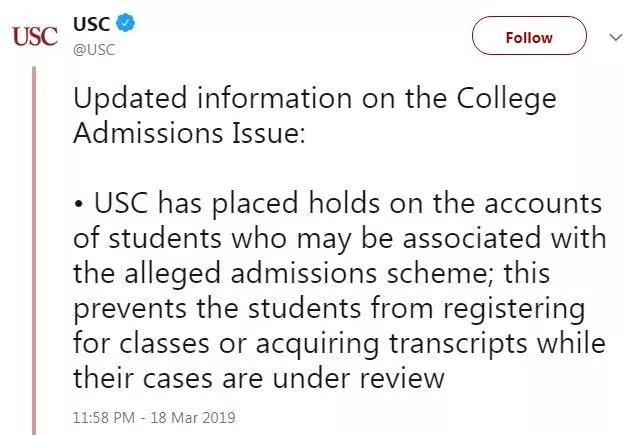The height and width of the screenshot is (435, 640).
Task: Open the USC display name profile link
Action: point(93,22)
